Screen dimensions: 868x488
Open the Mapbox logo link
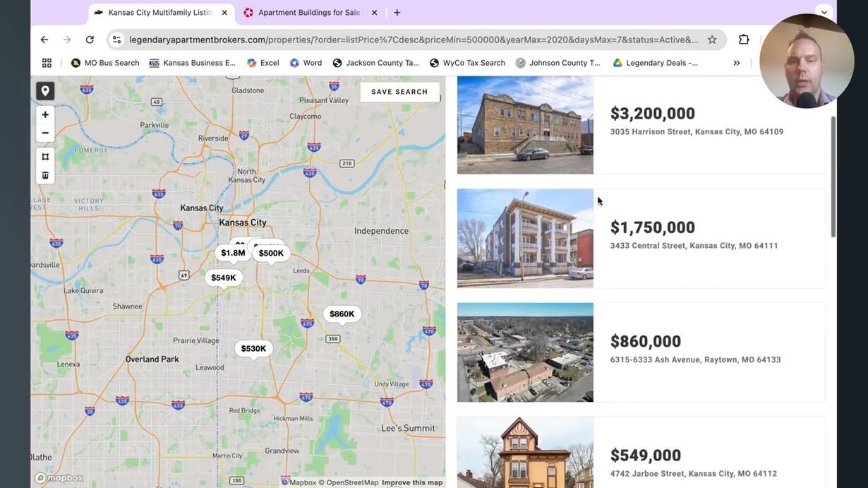click(59, 478)
